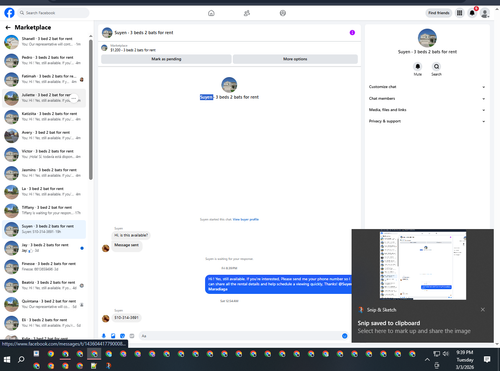Image resolution: width=500 pixels, height=371 pixels.
Task: Search in conversation using magnifier icon
Action: click(x=436, y=66)
